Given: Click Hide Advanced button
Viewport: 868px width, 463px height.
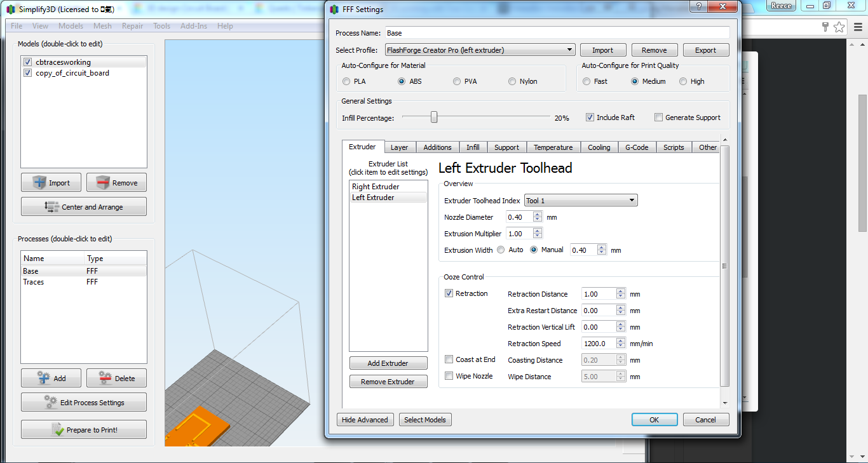Looking at the screenshot, I should pyautogui.click(x=365, y=420).
